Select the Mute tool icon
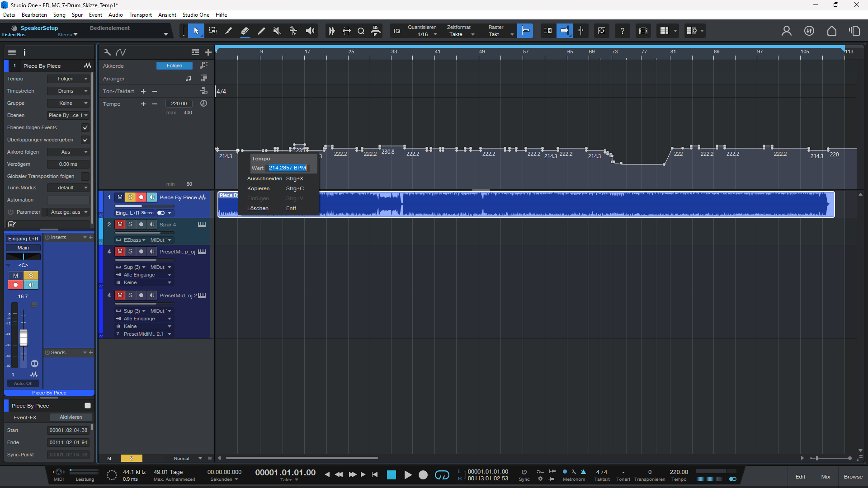Image resolution: width=868 pixels, height=488 pixels. 277,31
